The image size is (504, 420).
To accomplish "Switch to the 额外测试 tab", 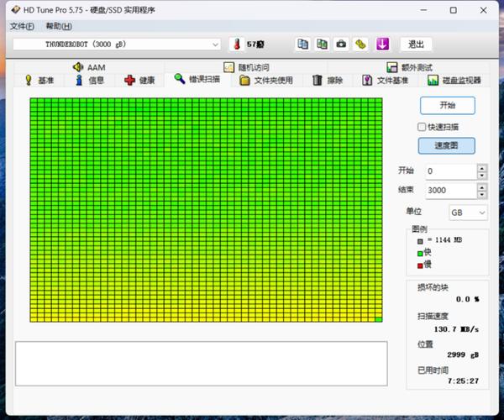I will 410,67.
